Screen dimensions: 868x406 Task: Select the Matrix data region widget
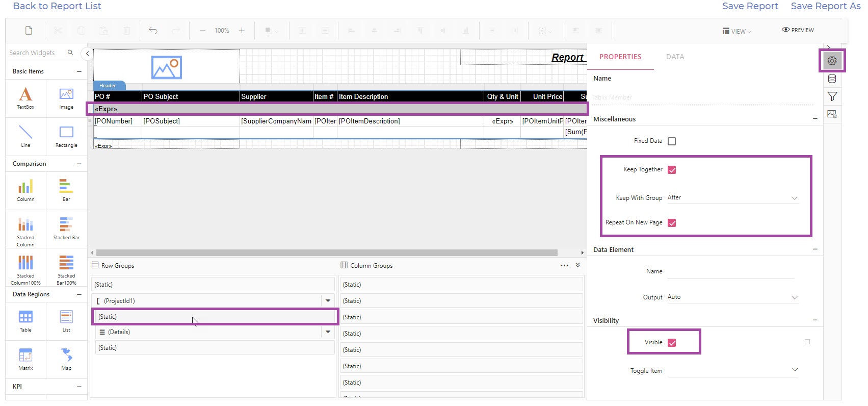(x=25, y=359)
